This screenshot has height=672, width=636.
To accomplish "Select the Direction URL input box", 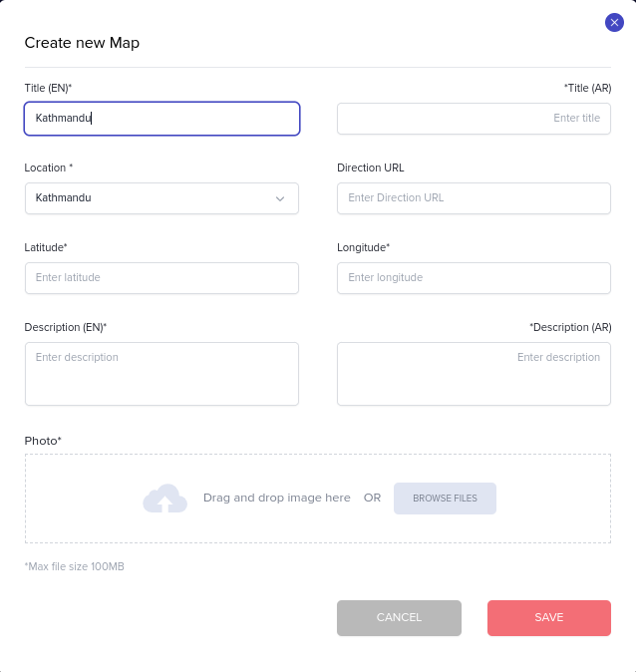I will [x=474, y=198].
